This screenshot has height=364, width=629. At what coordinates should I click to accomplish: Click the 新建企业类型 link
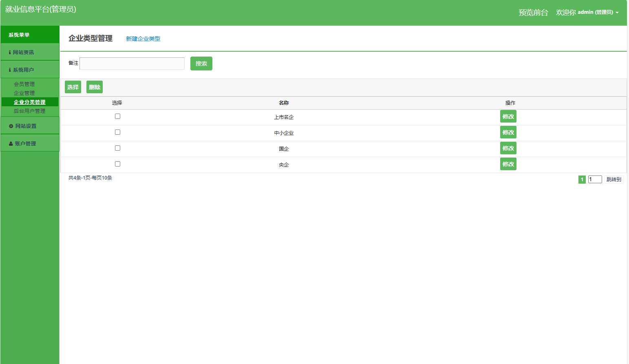[x=143, y=39]
